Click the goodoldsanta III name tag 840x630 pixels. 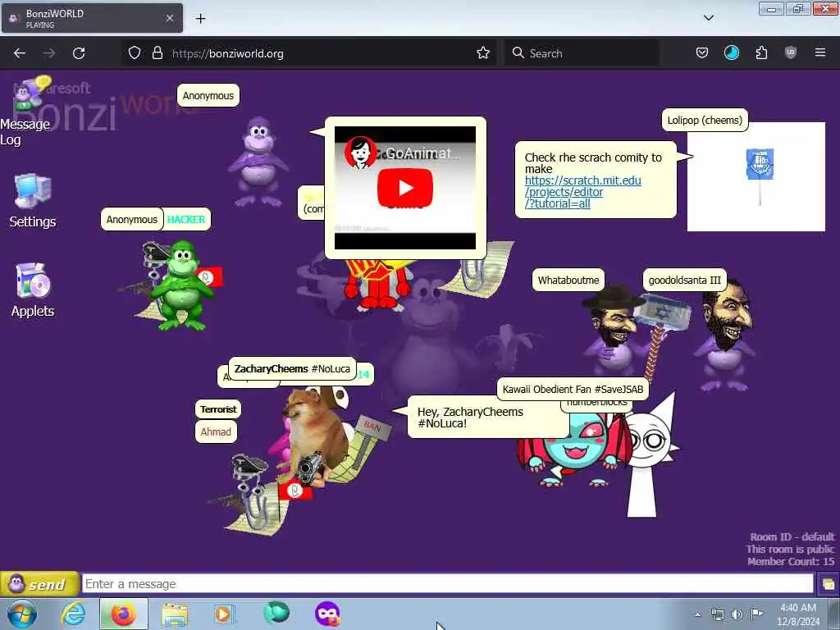point(684,280)
